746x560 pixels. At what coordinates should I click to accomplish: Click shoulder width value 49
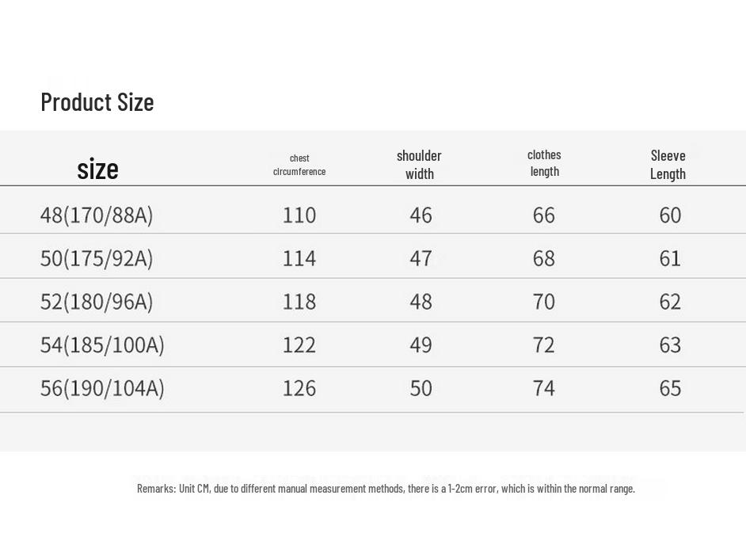[x=421, y=345]
